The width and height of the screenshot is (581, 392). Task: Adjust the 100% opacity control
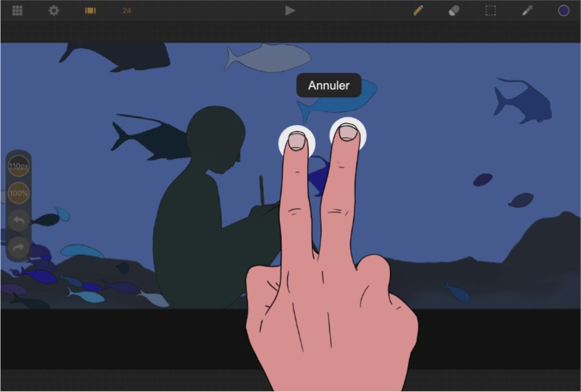point(19,193)
